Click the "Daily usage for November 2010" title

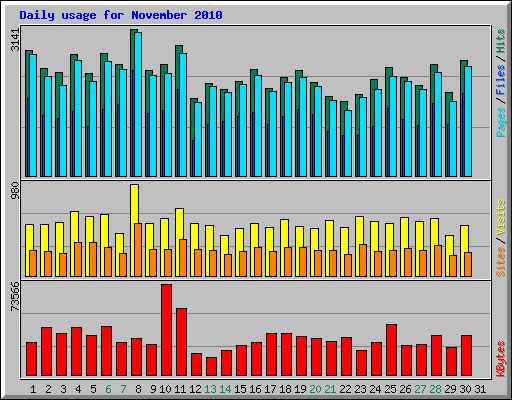[x=121, y=15]
